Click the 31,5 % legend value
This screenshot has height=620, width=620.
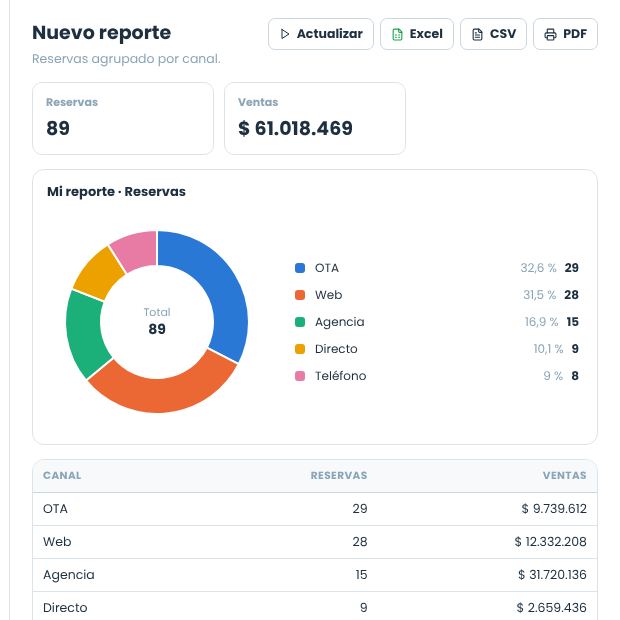[x=539, y=295]
